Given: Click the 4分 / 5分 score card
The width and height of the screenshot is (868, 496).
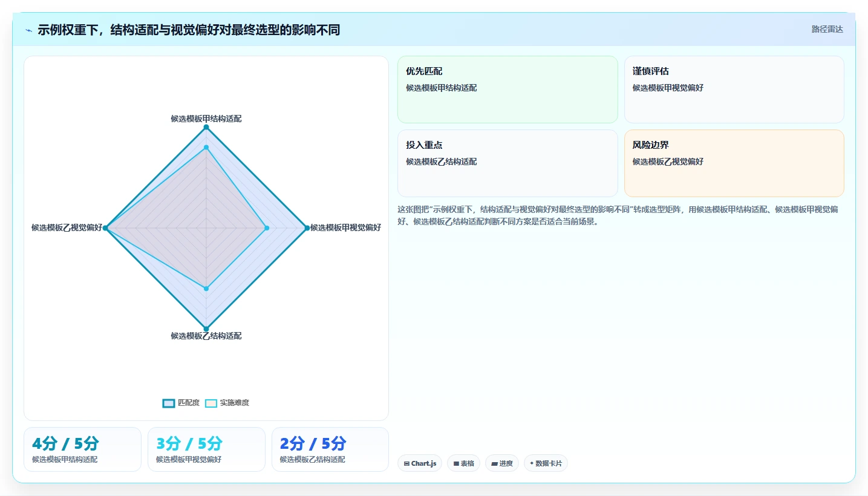Looking at the screenshot, I should (x=82, y=449).
